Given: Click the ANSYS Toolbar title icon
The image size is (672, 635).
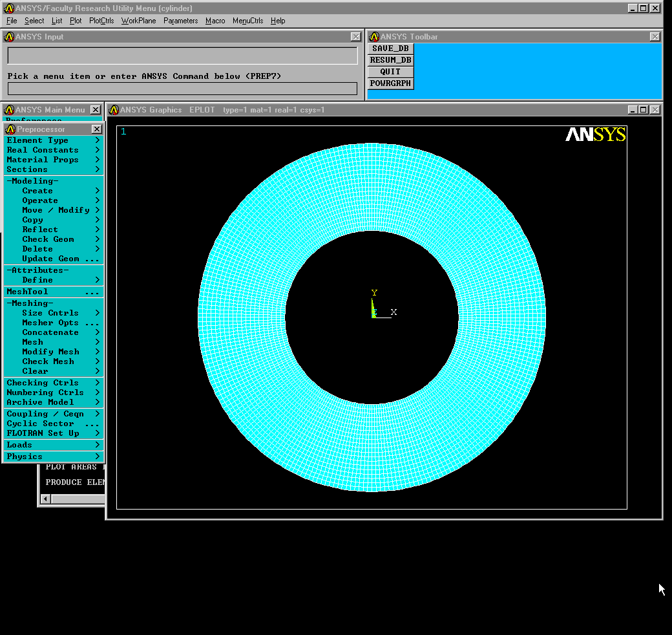Looking at the screenshot, I should coord(374,37).
